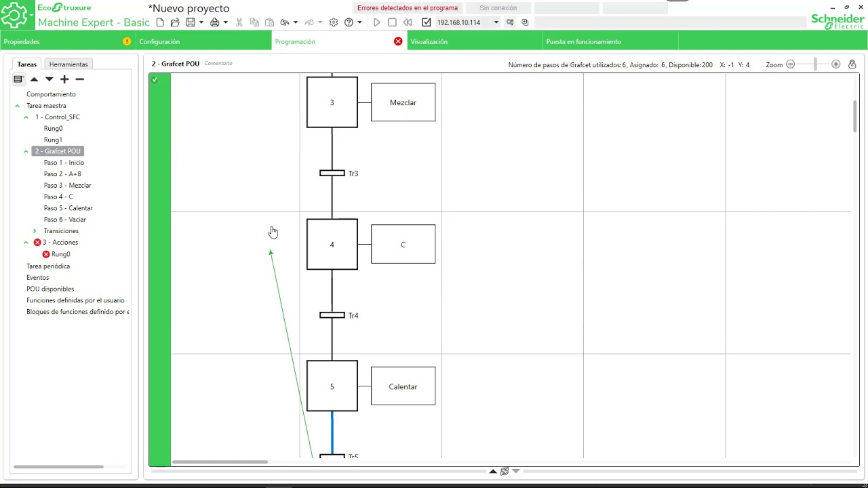Open the help menu dropdown arrow
This screenshot has width=868, height=488.
359,22
